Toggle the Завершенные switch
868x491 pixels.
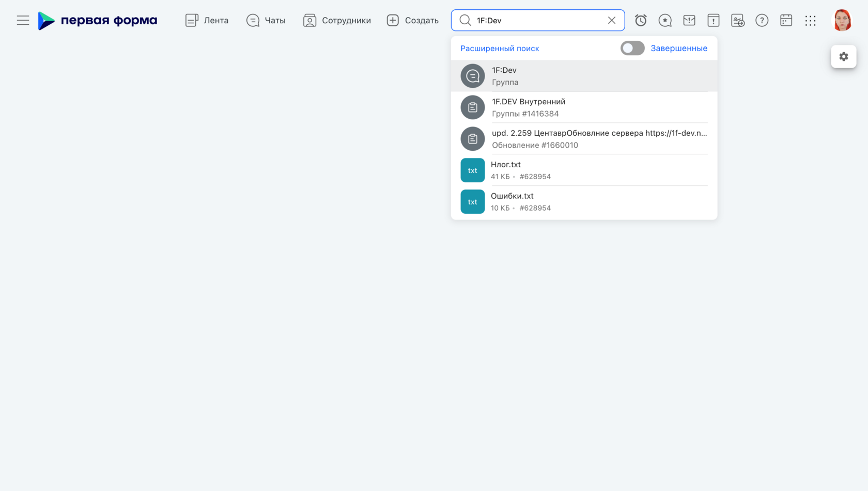(x=632, y=48)
